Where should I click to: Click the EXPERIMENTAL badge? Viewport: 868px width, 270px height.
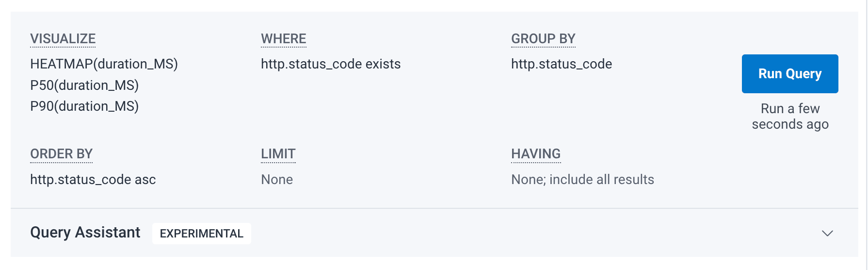(x=201, y=234)
